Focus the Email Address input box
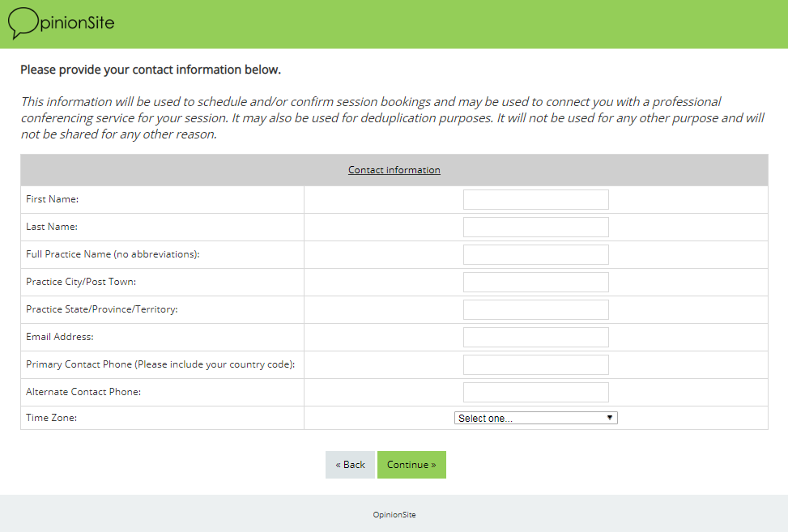The image size is (788, 532). 535,337
